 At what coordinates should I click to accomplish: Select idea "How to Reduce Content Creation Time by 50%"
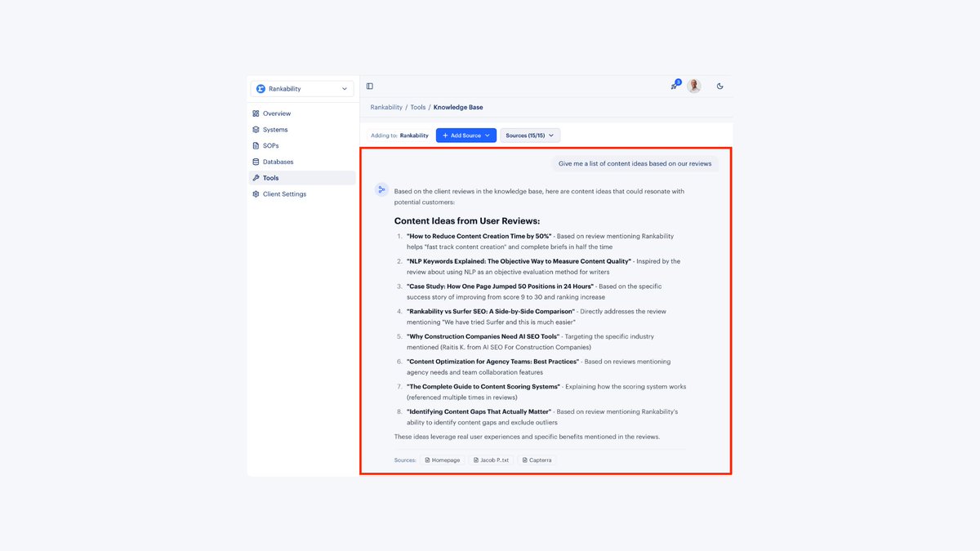479,237
